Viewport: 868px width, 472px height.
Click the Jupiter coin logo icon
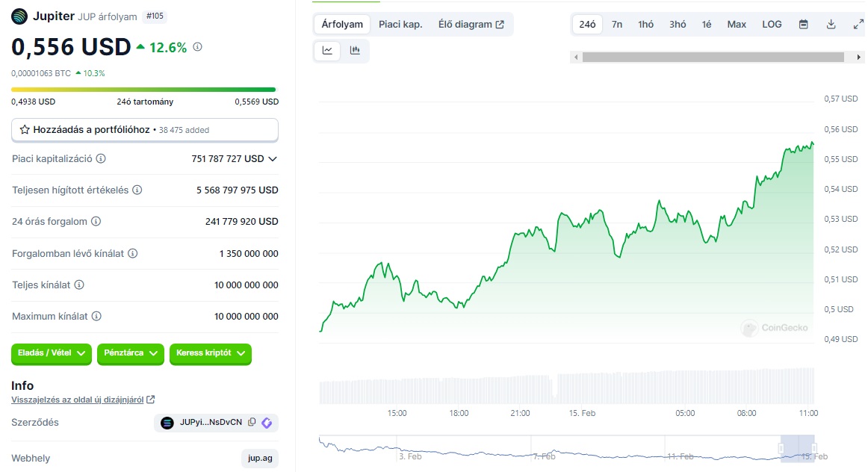pos(19,16)
